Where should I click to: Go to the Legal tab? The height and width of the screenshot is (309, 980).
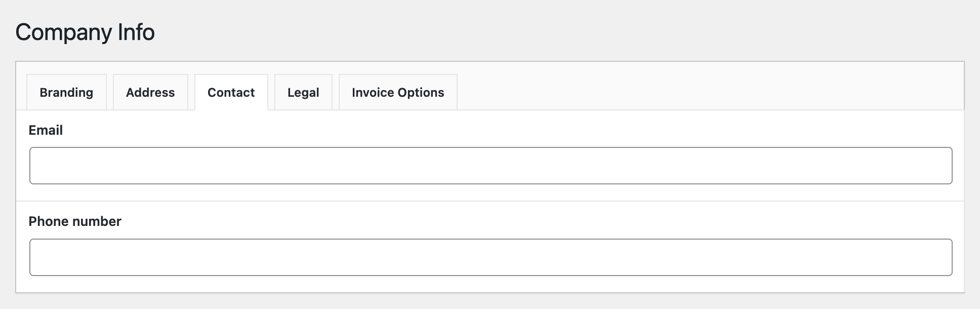point(303,92)
